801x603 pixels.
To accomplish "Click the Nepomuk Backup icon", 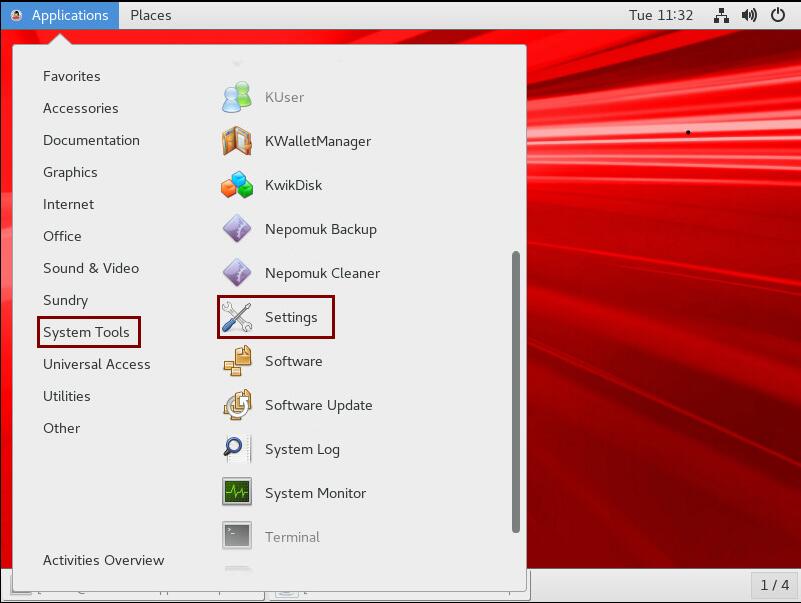I will coord(237,229).
